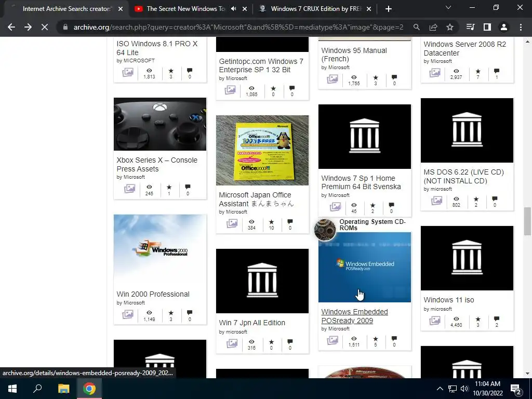The width and height of the screenshot is (532, 399).
Task: Open Windows Server 2008 R2 Datacenter link
Action: pyautogui.click(x=464, y=48)
